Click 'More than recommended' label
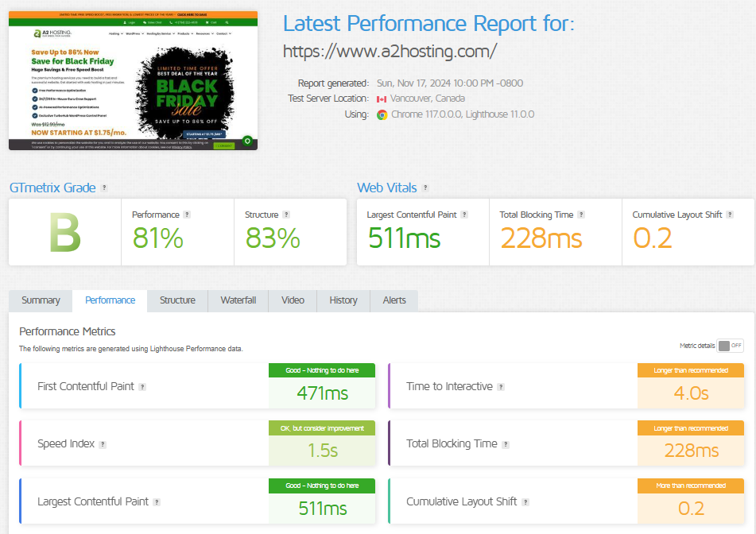This screenshot has height=534, width=756. pyautogui.click(x=691, y=486)
